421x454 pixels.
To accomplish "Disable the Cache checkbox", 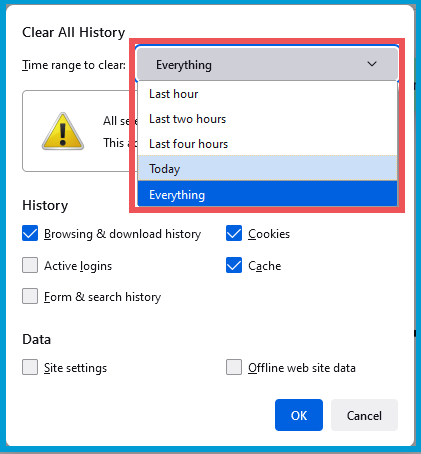I will (234, 265).
